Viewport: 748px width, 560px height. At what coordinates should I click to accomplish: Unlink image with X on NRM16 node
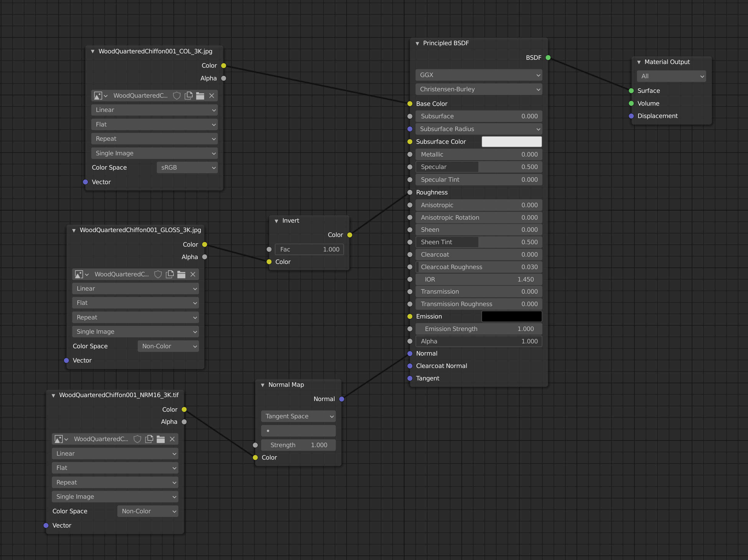click(172, 439)
